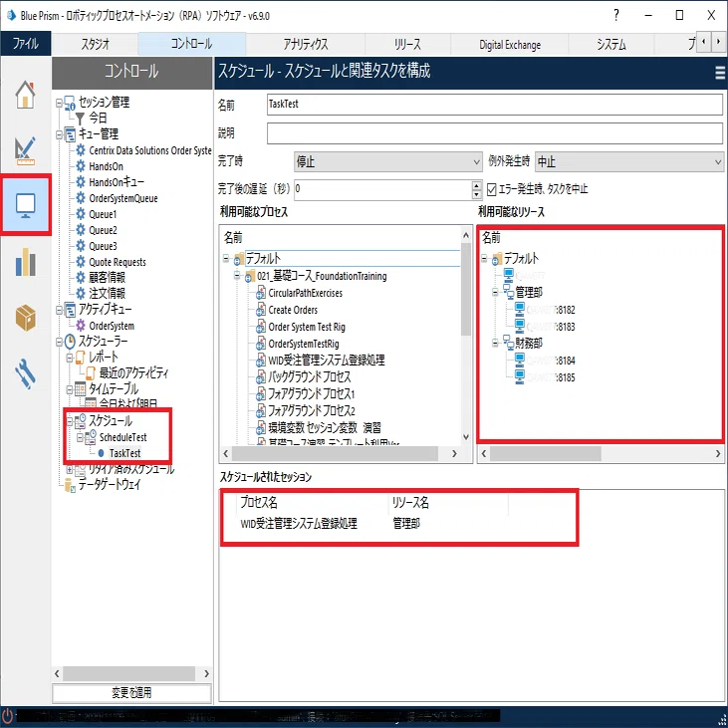The image size is (728, 728).
Task: Click the gear icon next to Queue1
Action: [x=81, y=214]
